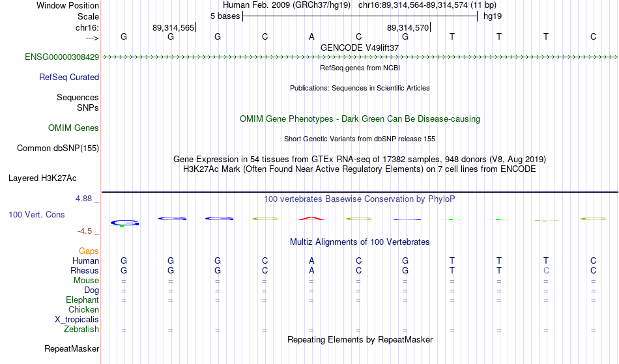The height and width of the screenshot is (364, 619).
Task: Click the sequence direction arrow label
Action: point(93,38)
